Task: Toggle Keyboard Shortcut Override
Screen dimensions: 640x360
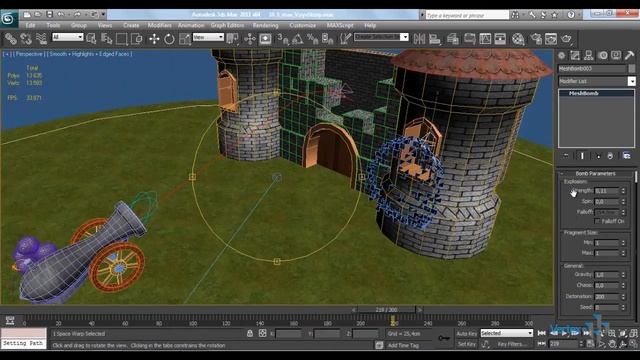Action: (x=265, y=39)
